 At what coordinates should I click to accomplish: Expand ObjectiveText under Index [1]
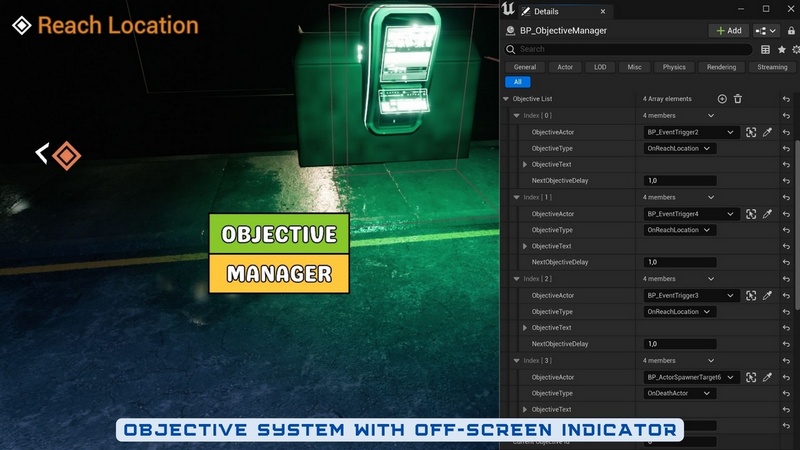pyautogui.click(x=525, y=246)
